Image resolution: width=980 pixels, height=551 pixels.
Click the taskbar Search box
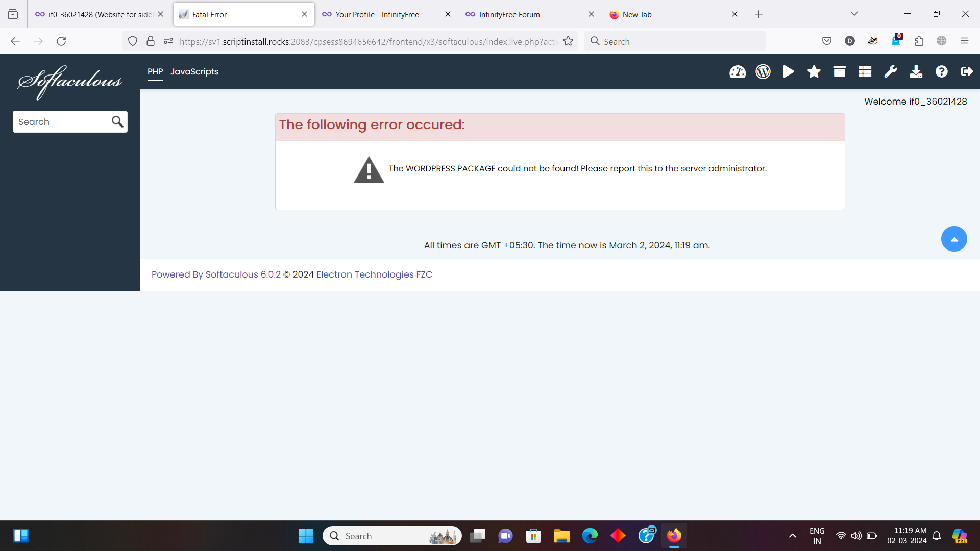point(392,536)
